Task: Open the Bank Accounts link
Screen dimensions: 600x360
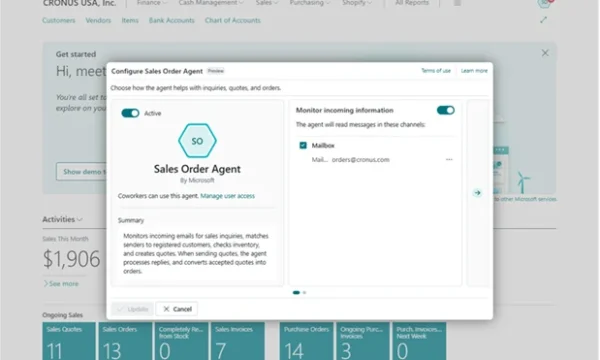Action: click(x=172, y=20)
